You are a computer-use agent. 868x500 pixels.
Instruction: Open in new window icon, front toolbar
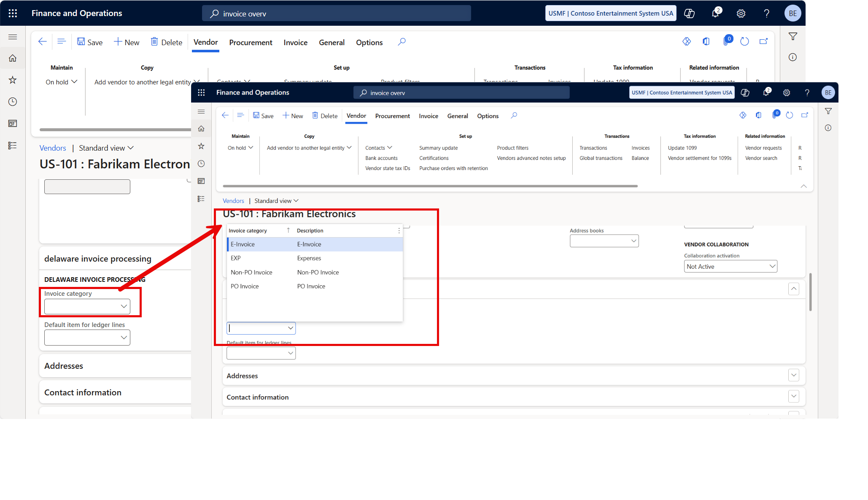click(x=805, y=115)
